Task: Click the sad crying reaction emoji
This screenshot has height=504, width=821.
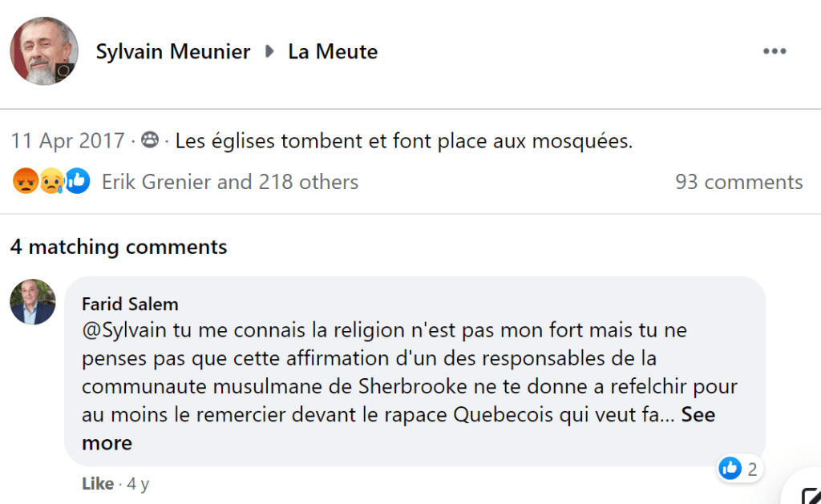Action: click(x=51, y=182)
